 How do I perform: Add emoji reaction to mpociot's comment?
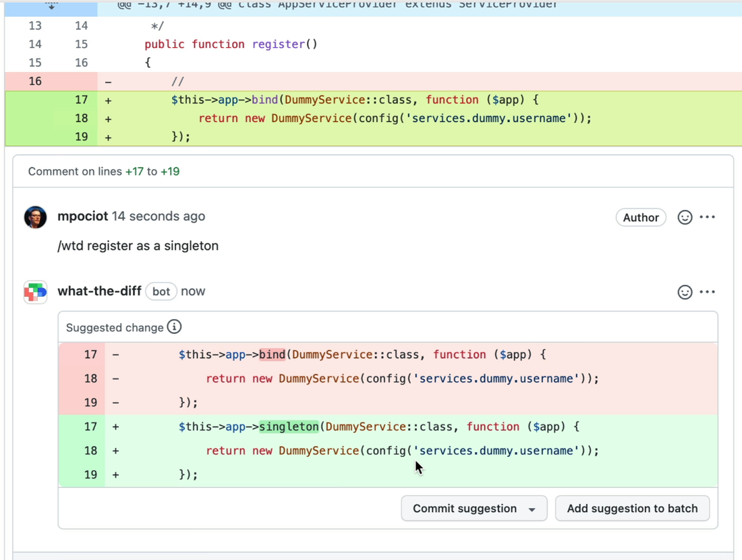pos(685,217)
